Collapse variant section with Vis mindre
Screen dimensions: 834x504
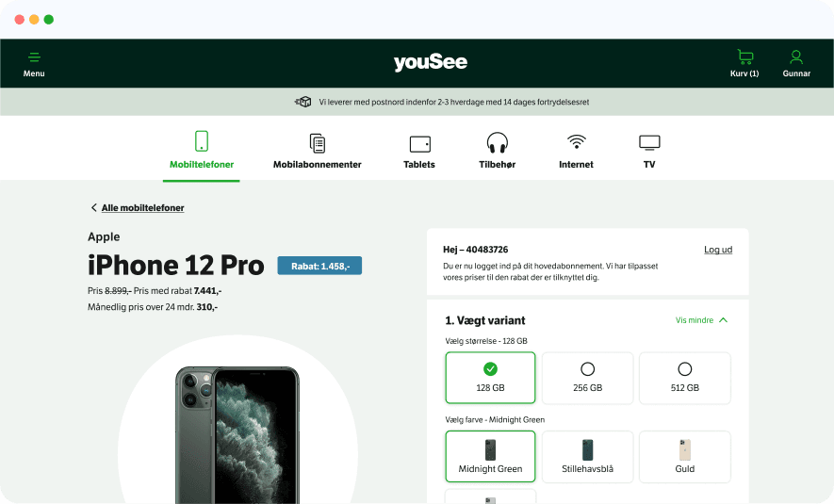(x=701, y=320)
